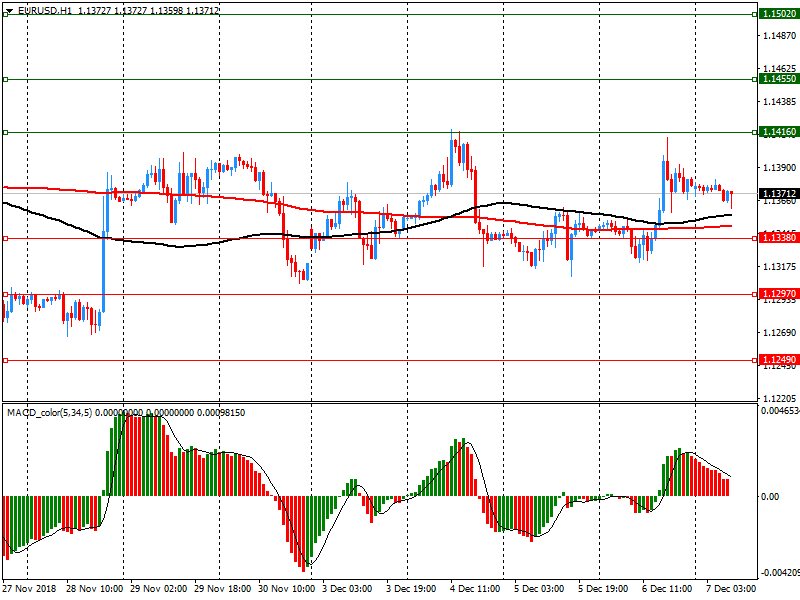Grab the left square handle of the 1.12490 line
Viewport: 800px width, 600px height.
point(6,360)
